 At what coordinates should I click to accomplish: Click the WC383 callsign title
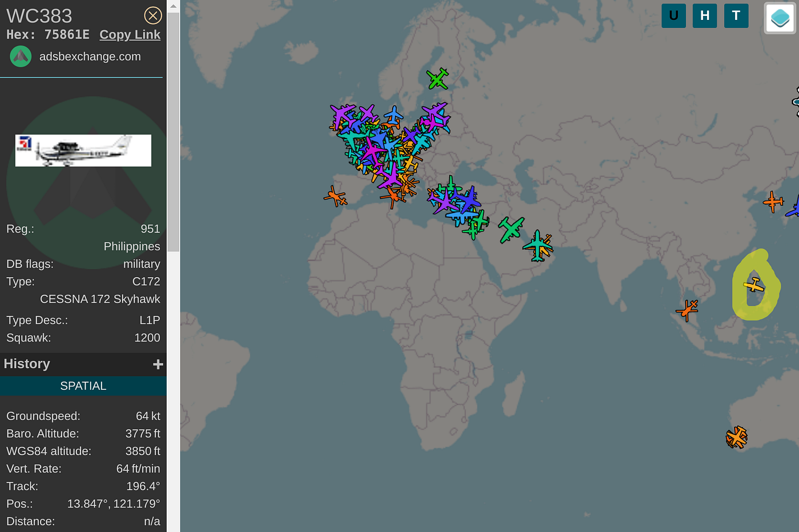click(x=39, y=16)
